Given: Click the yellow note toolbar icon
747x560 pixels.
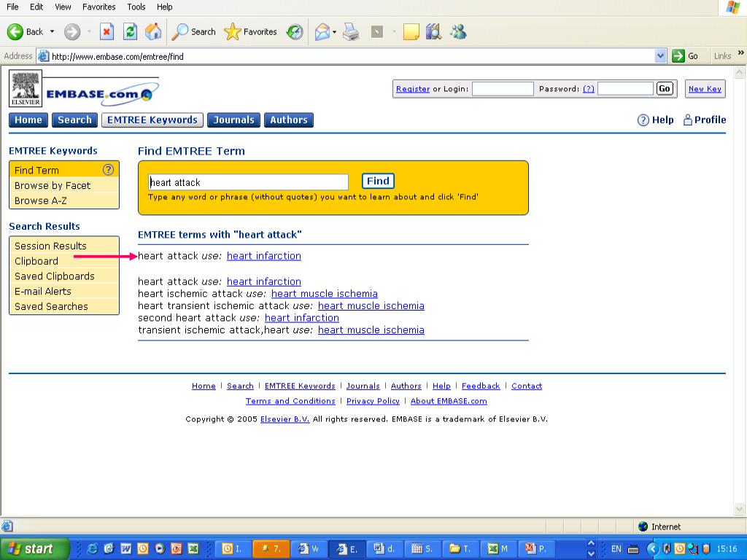Looking at the screenshot, I should tap(411, 32).
